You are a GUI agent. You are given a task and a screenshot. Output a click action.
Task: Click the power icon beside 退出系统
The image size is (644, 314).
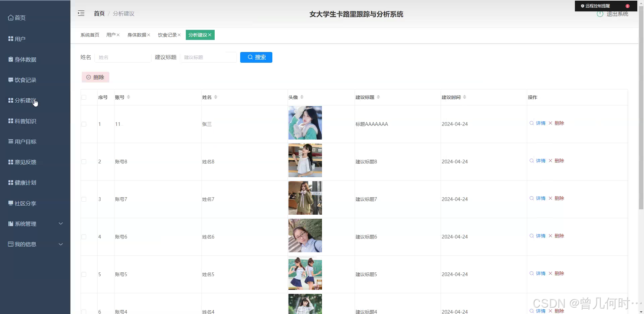coord(600,14)
